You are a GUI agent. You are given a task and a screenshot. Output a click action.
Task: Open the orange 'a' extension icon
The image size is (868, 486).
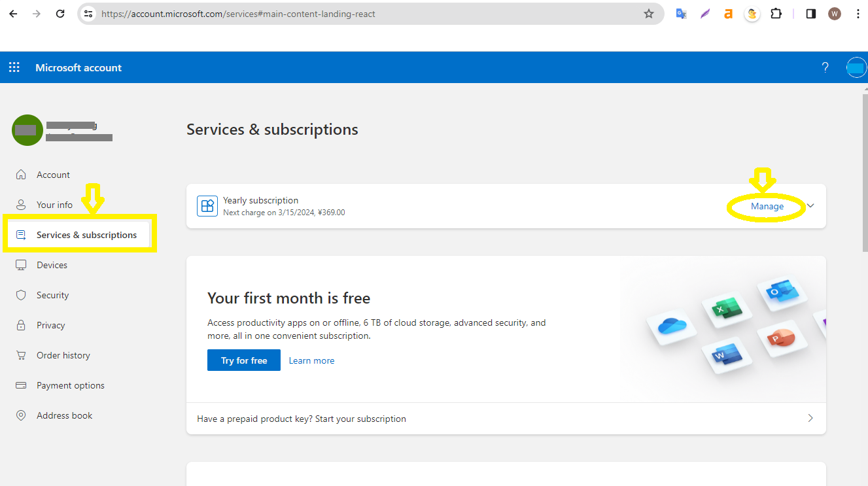click(x=728, y=14)
